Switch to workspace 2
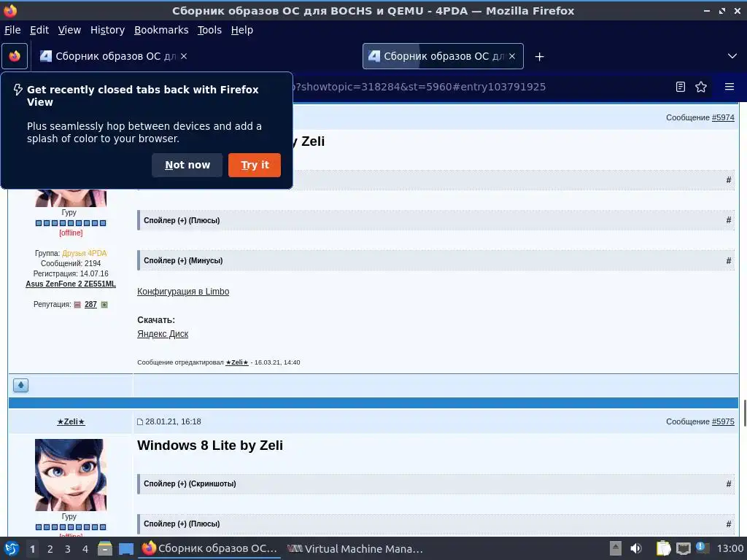The image size is (747, 560). click(50, 549)
